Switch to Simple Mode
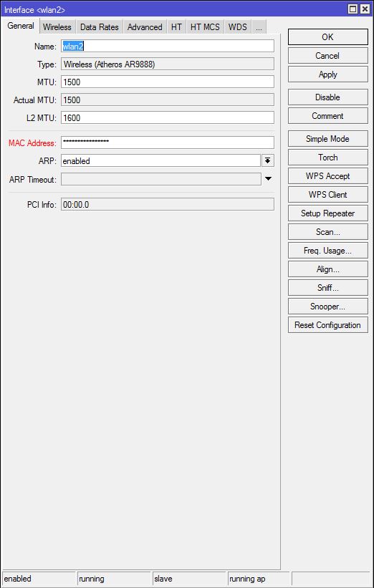This screenshot has height=588, width=374. (x=327, y=139)
